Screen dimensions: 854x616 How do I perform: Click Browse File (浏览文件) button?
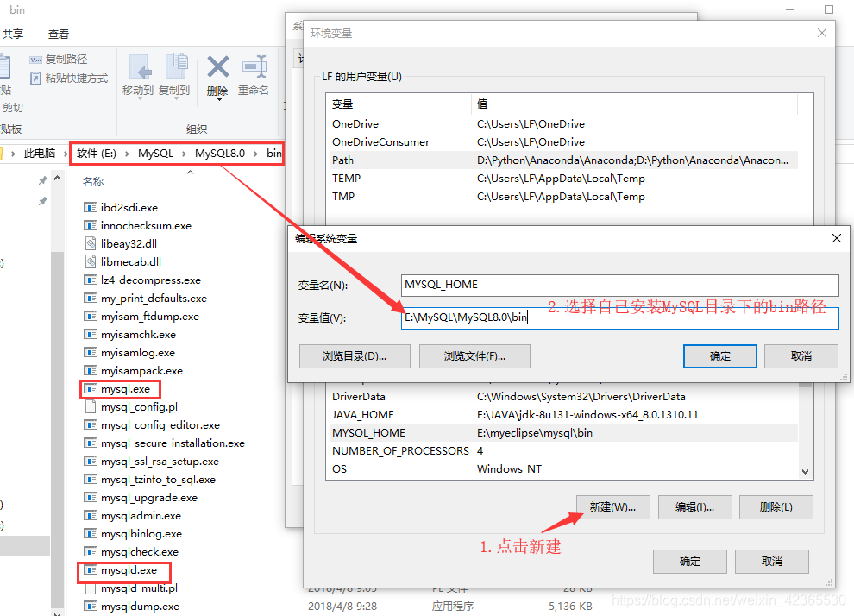pos(474,356)
